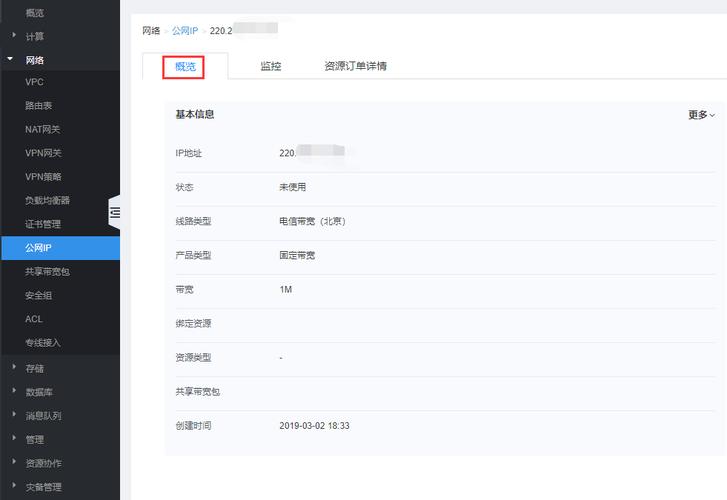
Task: Open 概览 at top of sidebar
Action: pos(35,13)
